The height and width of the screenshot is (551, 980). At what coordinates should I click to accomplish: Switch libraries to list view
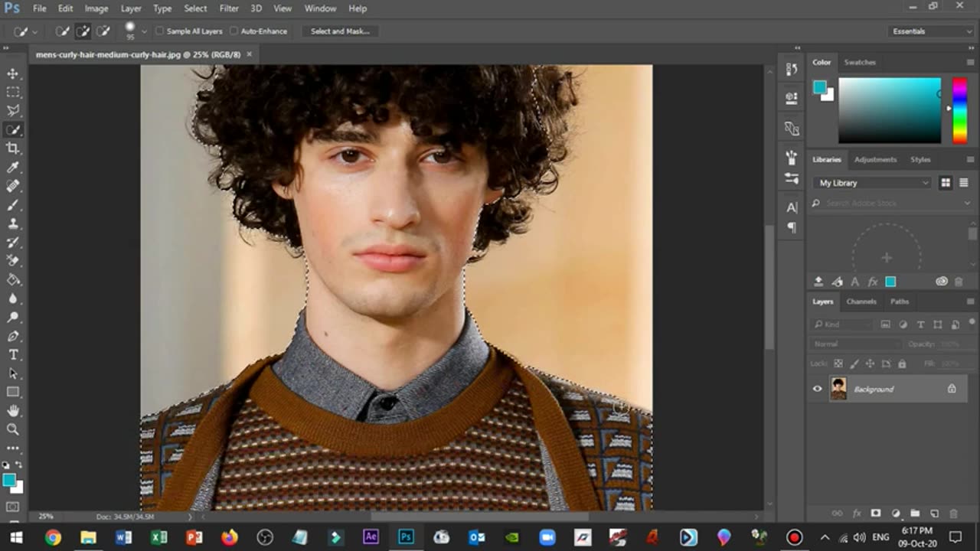coord(963,183)
